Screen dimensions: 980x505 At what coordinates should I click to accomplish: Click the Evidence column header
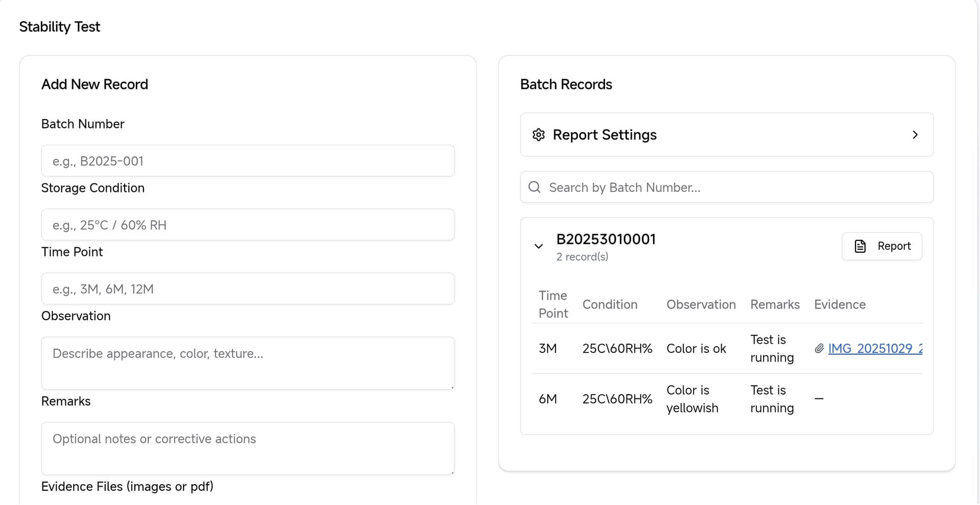coord(840,304)
